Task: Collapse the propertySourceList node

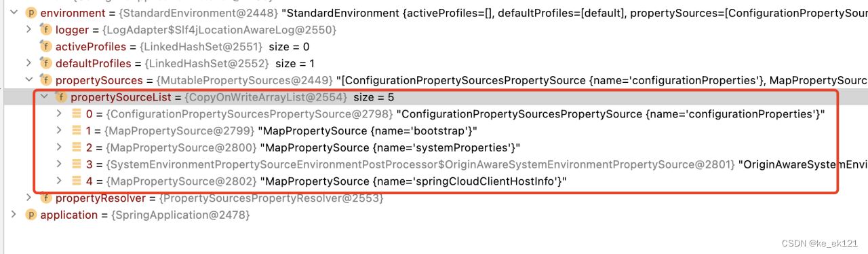Action: (44, 97)
